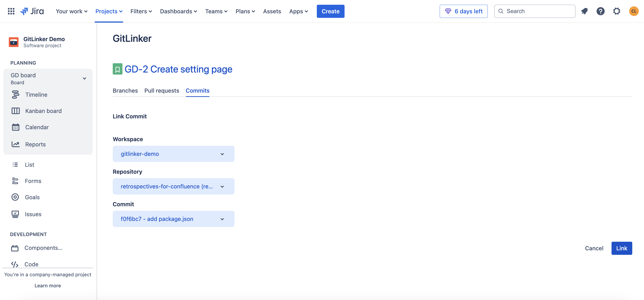Go to Kanban board view

point(43,111)
